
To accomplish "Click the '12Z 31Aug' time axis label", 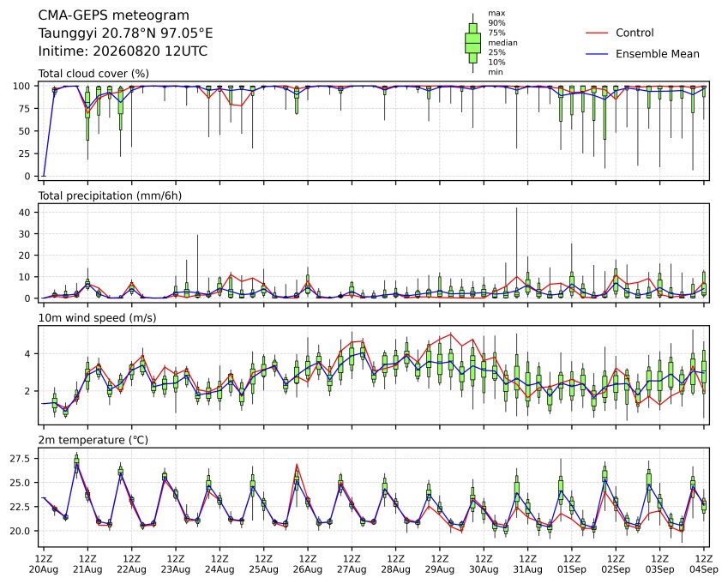I will [x=528, y=564].
